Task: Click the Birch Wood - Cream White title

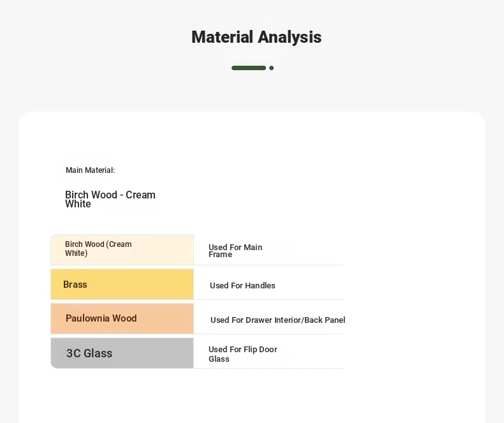Action: click(110, 199)
